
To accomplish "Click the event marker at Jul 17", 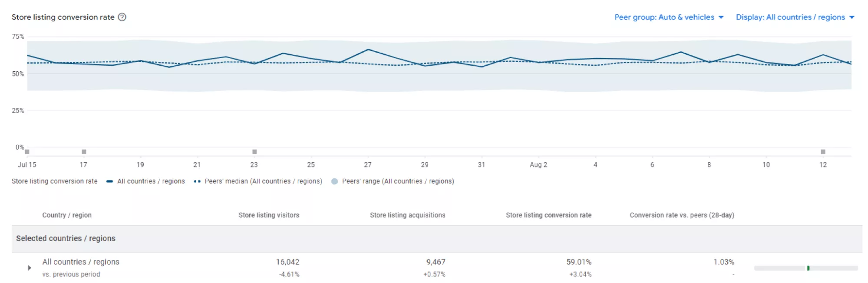I will (84, 152).
